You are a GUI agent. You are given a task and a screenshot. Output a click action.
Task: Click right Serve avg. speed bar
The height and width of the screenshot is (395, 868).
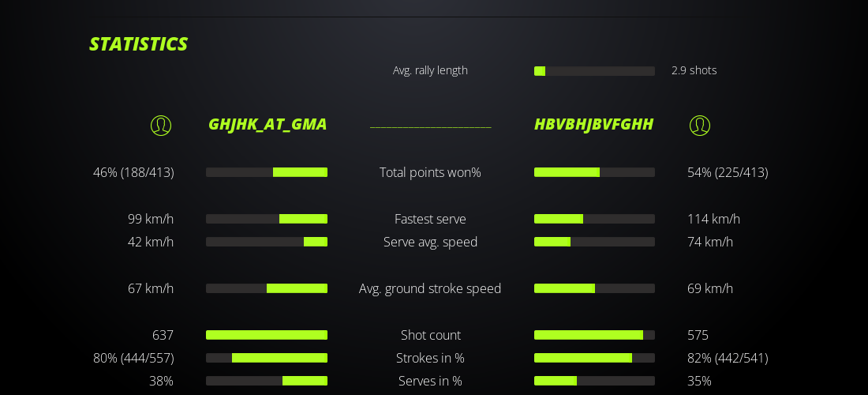pos(594,242)
